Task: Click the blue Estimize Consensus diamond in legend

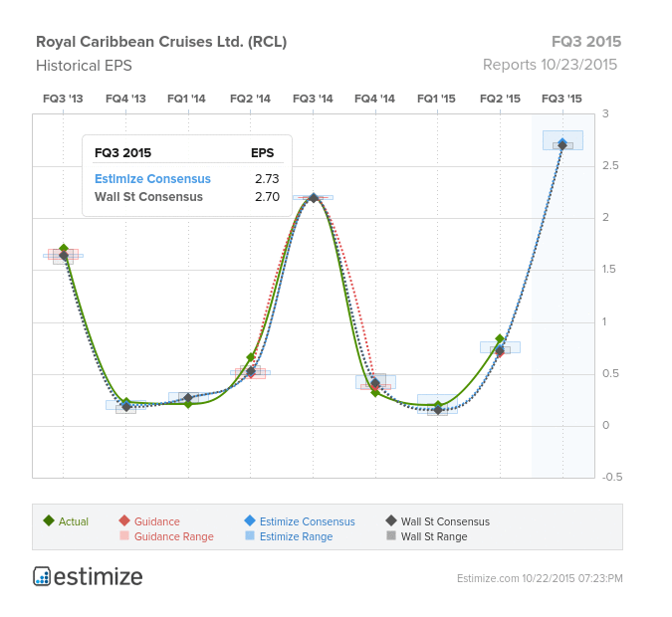Action: (250, 520)
